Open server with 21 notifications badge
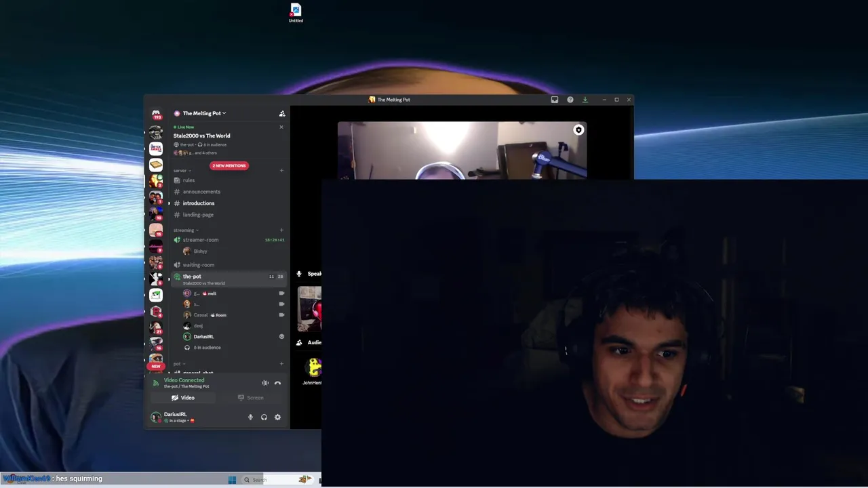 156,327
